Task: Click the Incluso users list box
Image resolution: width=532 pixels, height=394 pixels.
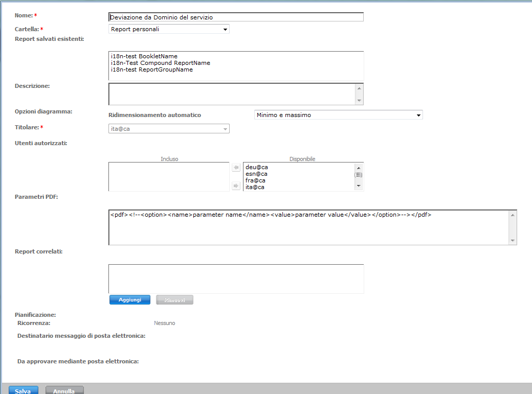Action: point(169,177)
